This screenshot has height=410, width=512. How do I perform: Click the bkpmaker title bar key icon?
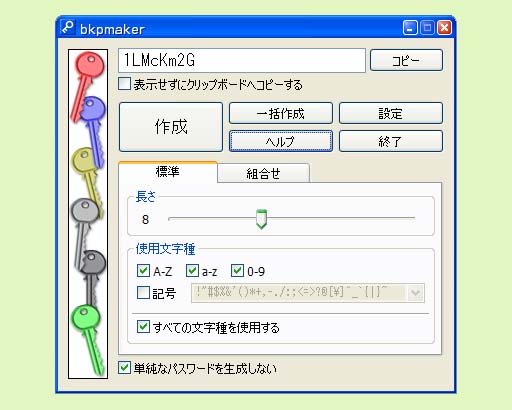click(68, 28)
